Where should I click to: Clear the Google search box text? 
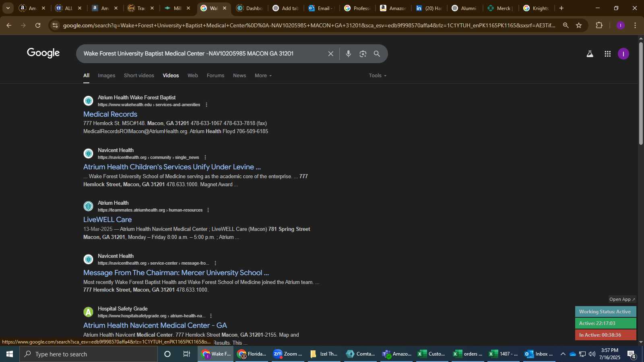click(x=330, y=53)
